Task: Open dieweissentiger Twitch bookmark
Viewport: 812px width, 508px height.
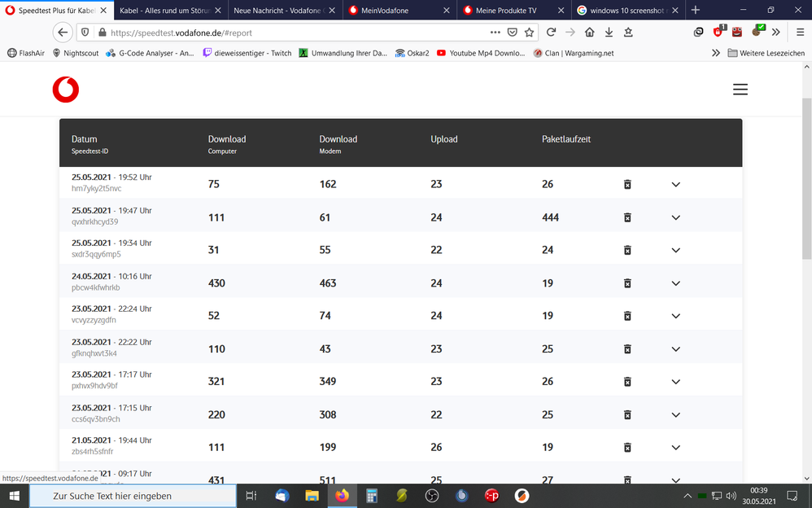Action: [x=247, y=53]
